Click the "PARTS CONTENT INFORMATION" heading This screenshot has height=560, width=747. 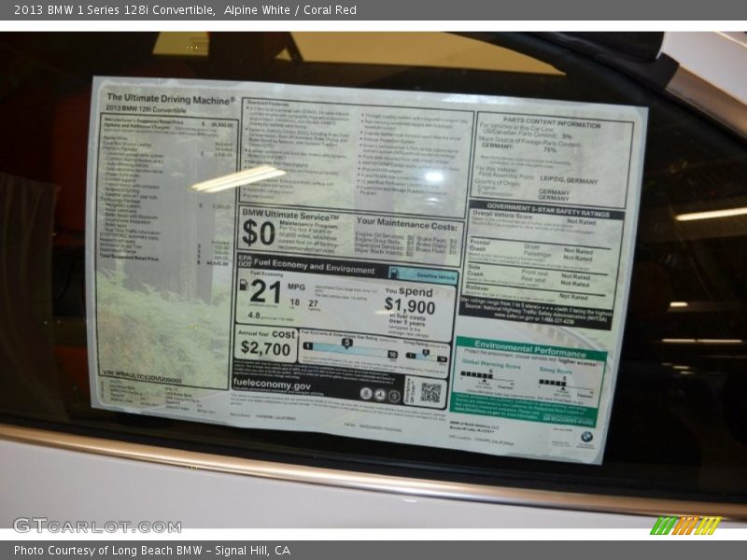tap(552, 122)
